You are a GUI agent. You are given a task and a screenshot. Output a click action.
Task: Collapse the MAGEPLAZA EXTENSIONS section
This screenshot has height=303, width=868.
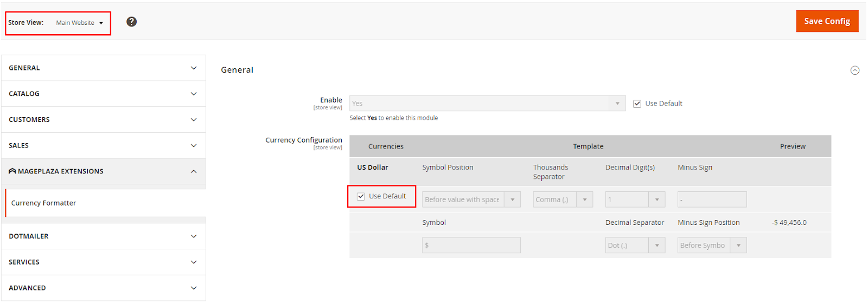pyautogui.click(x=104, y=171)
